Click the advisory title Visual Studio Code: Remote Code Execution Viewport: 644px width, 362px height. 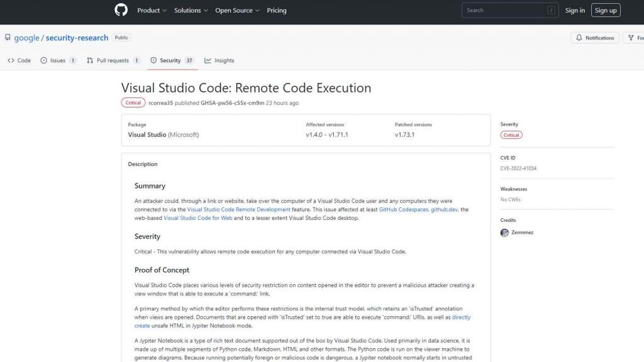coord(246,88)
